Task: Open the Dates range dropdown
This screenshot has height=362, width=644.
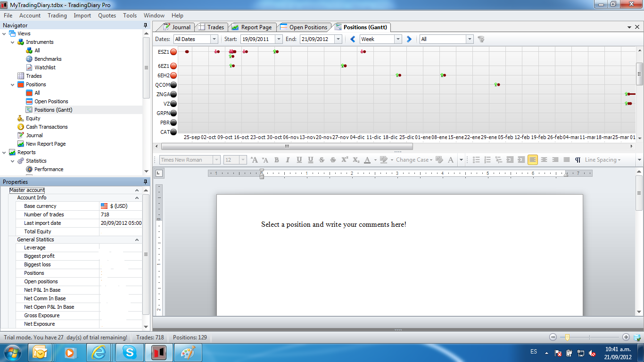Action: point(215,39)
